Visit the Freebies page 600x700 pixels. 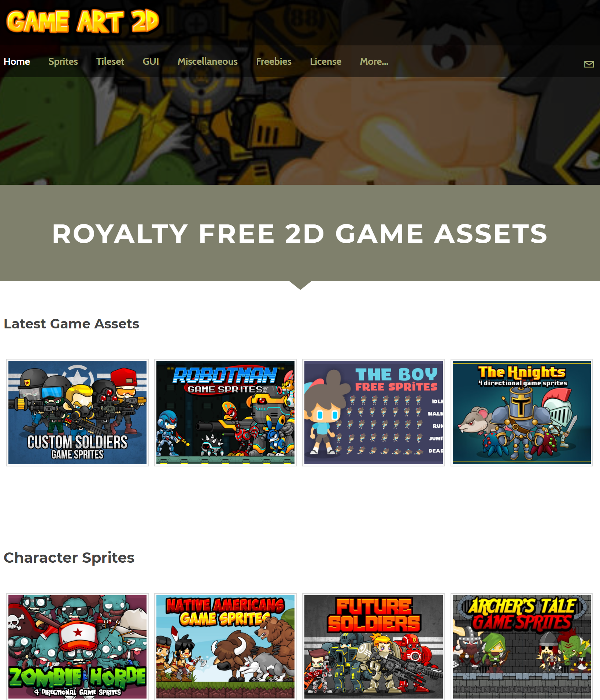(274, 62)
